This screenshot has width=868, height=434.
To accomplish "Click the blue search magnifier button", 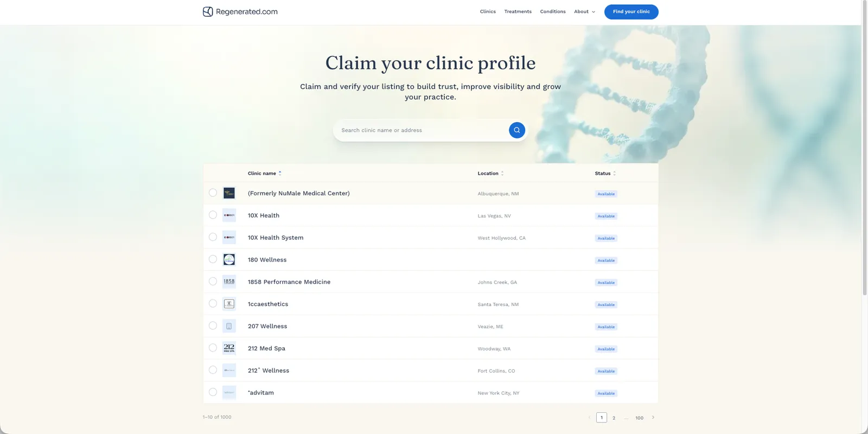I will point(517,130).
